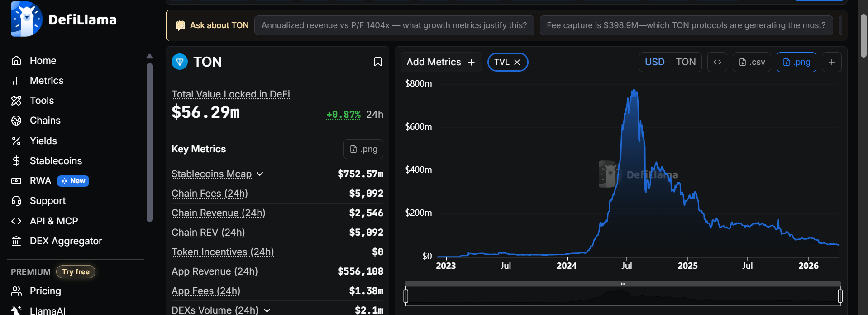This screenshot has width=868, height=315.
Task: Export Key Metrics as .png
Action: [363, 149]
